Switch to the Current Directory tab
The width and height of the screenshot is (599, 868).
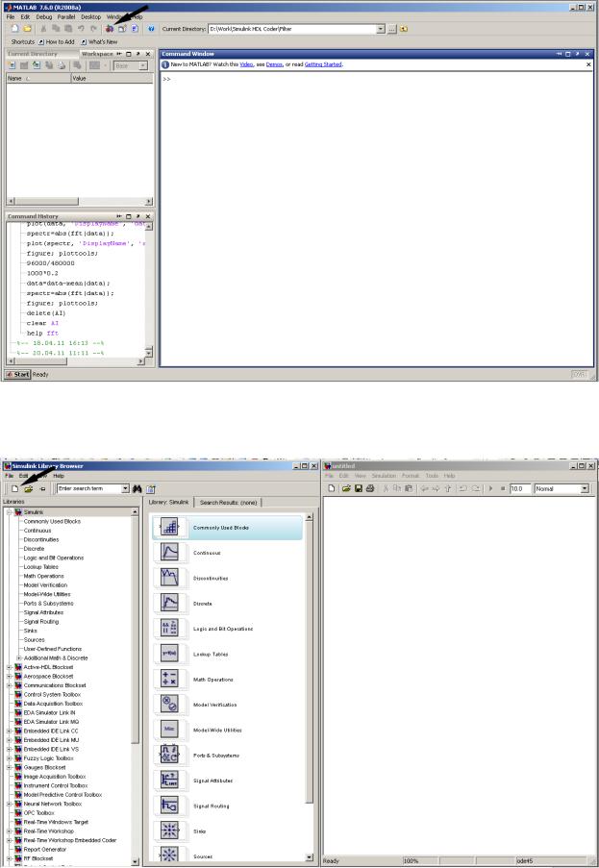pos(33,54)
